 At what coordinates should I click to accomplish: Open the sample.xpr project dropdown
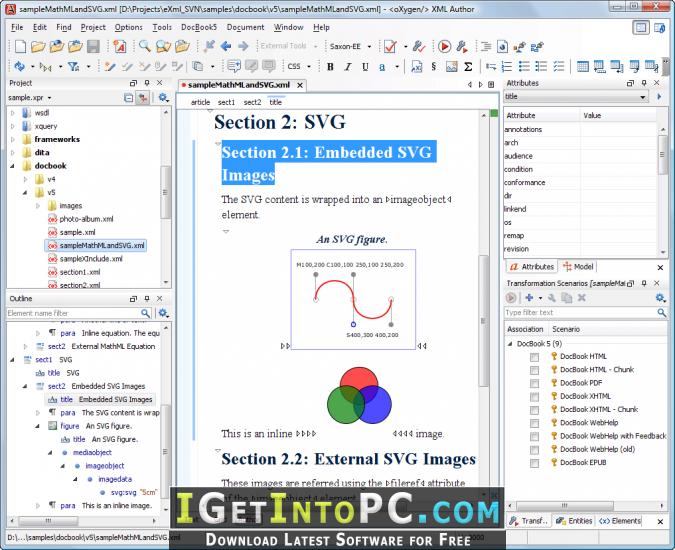tap(50, 98)
